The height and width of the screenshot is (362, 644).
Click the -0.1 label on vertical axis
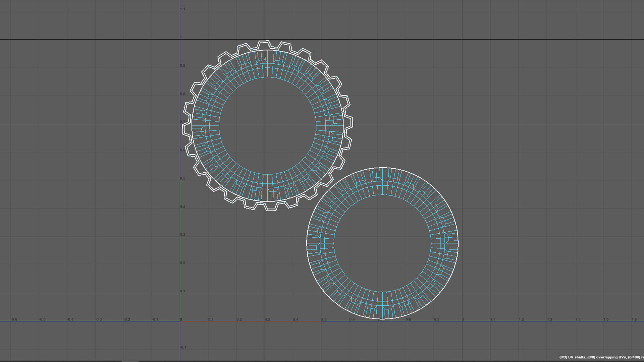point(183,347)
